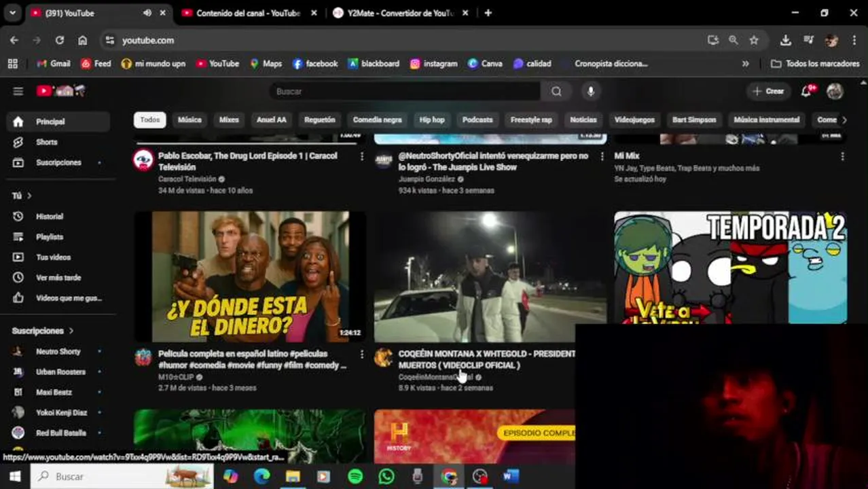Open the TEMPORADA 2 cartoon thumbnail
Viewport: 868px width, 489px height.
730,268
